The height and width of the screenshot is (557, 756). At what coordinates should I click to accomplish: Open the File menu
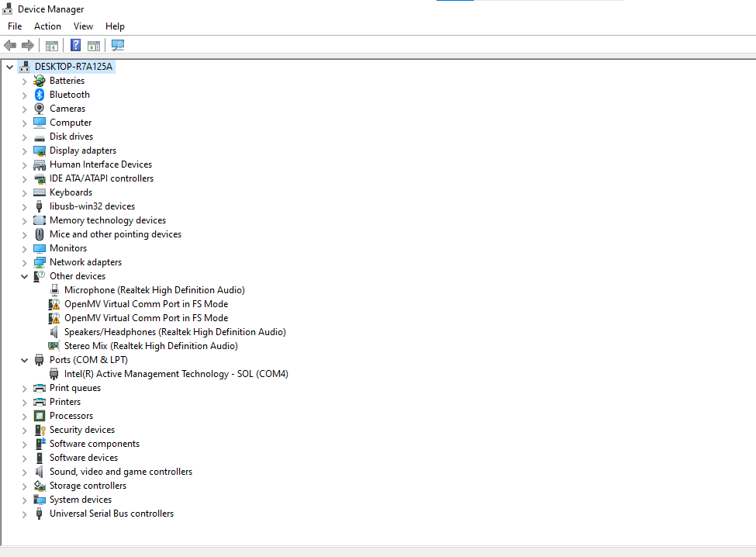pos(15,26)
